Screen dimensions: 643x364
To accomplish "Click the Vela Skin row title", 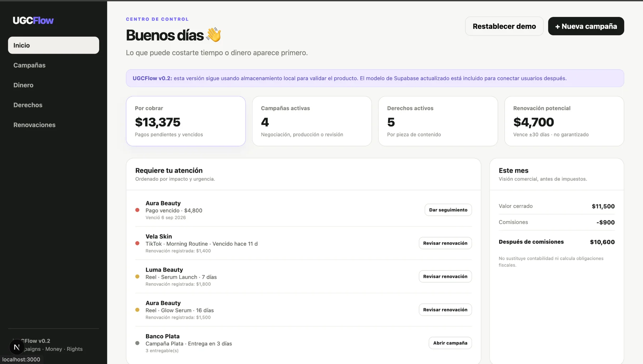I will (159, 236).
